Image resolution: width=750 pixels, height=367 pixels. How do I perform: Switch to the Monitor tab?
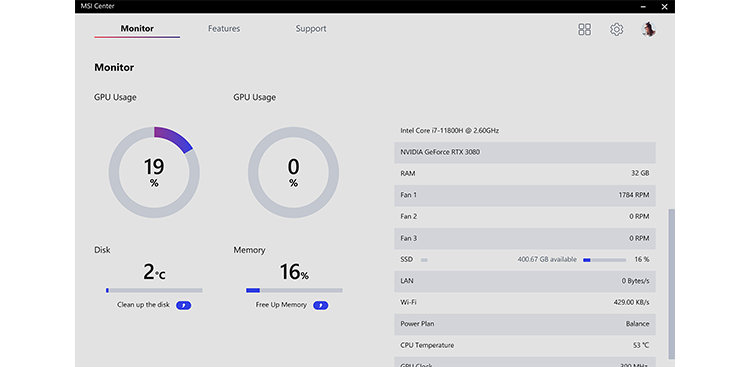coord(137,29)
